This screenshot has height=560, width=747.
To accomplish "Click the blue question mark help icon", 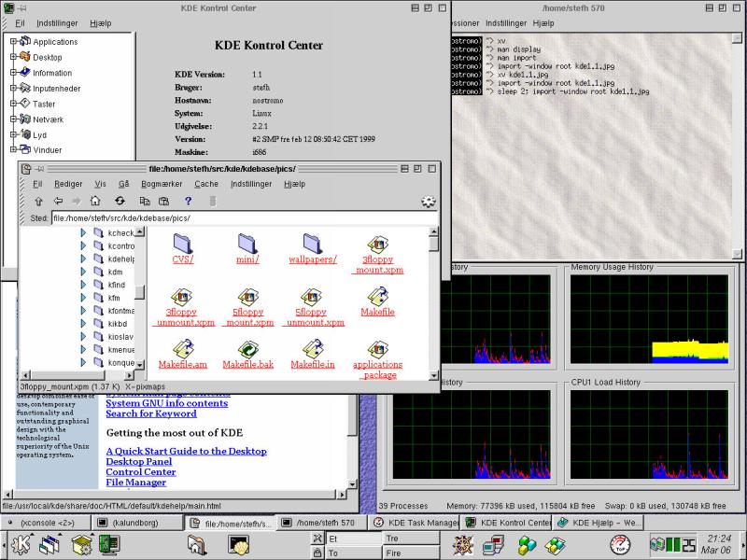I will pyautogui.click(x=188, y=201).
